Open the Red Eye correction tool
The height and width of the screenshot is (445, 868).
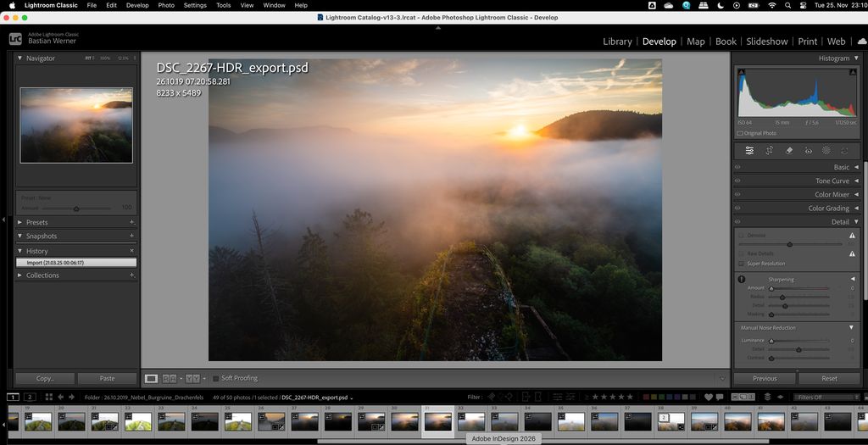click(x=808, y=150)
